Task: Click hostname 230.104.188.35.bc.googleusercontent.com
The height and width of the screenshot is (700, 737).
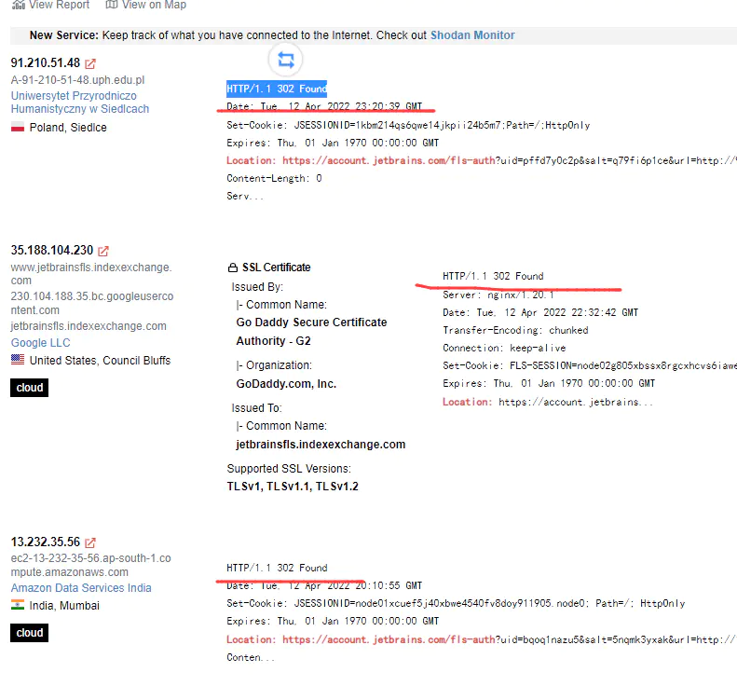Action: point(92,303)
